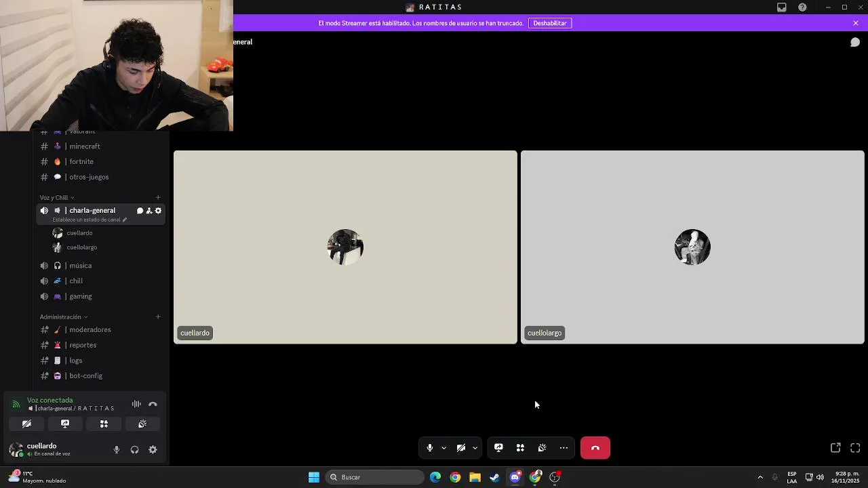This screenshot has width=868, height=488.
Task: Collapse the Administración category
Action: [x=63, y=317]
